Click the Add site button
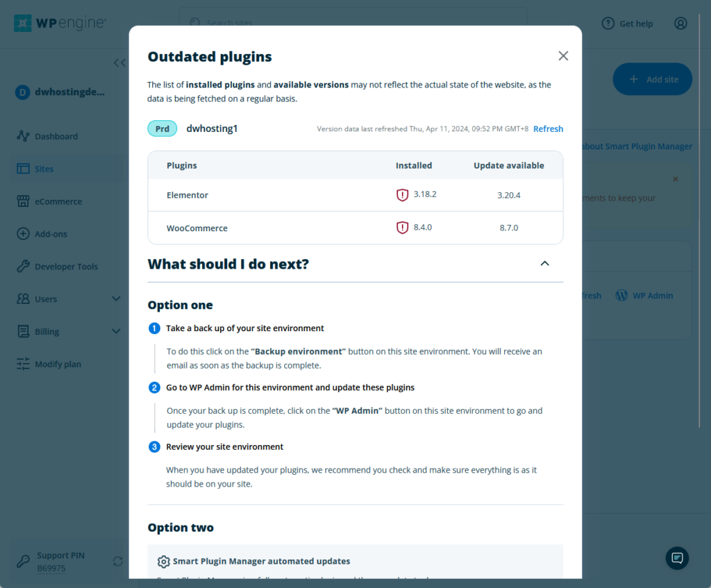 (652, 79)
